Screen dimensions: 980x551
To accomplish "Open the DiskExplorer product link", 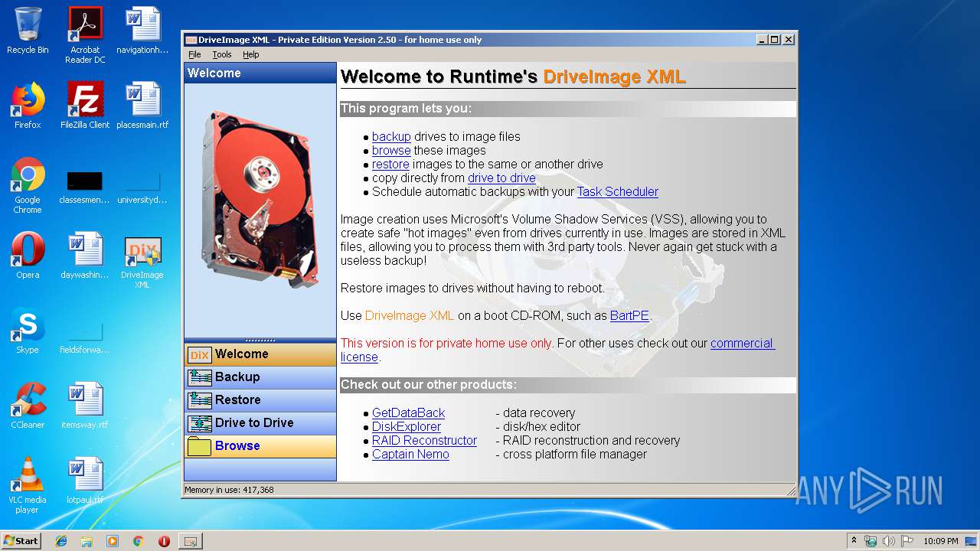I will (407, 427).
